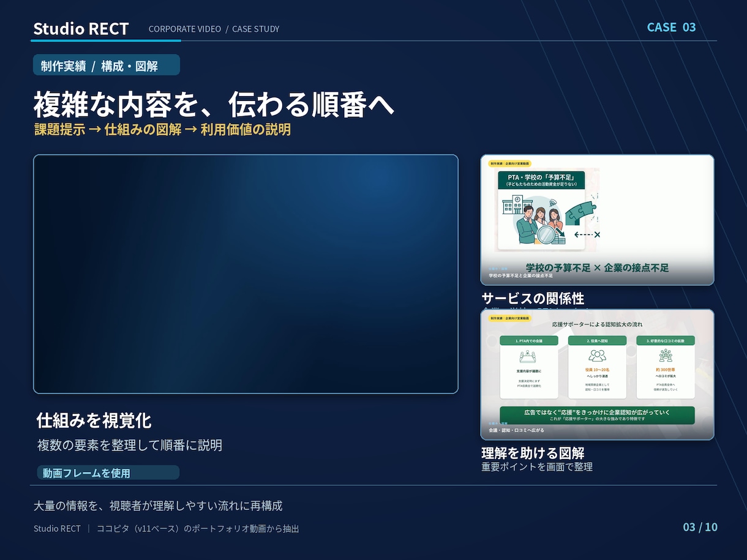This screenshot has height=560, width=747.
Task: Click the Studio RECT footer label
Action: (x=57, y=528)
